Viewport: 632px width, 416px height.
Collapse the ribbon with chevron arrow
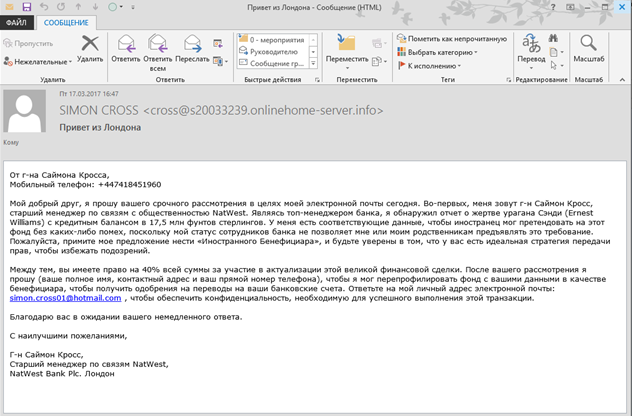tap(622, 80)
